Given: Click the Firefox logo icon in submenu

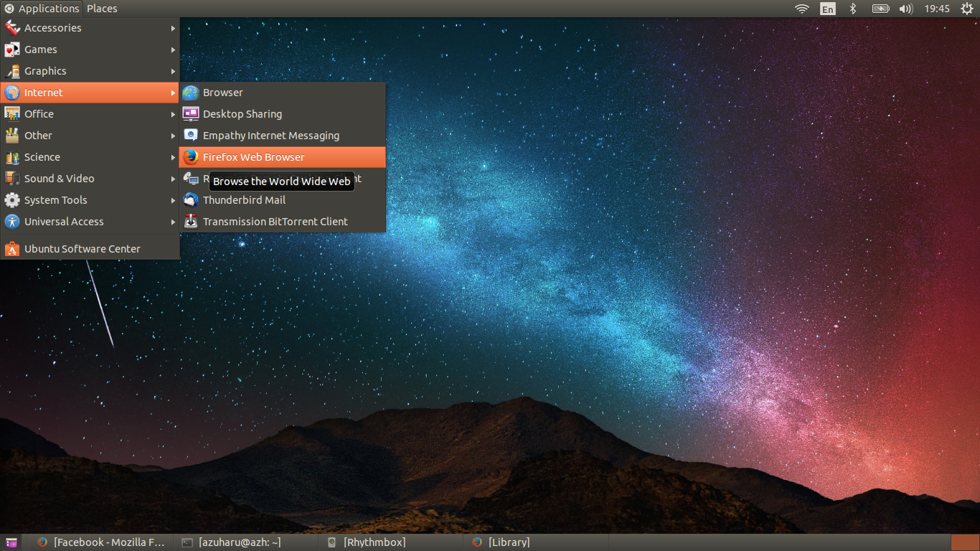Looking at the screenshot, I should pyautogui.click(x=191, y=157).
